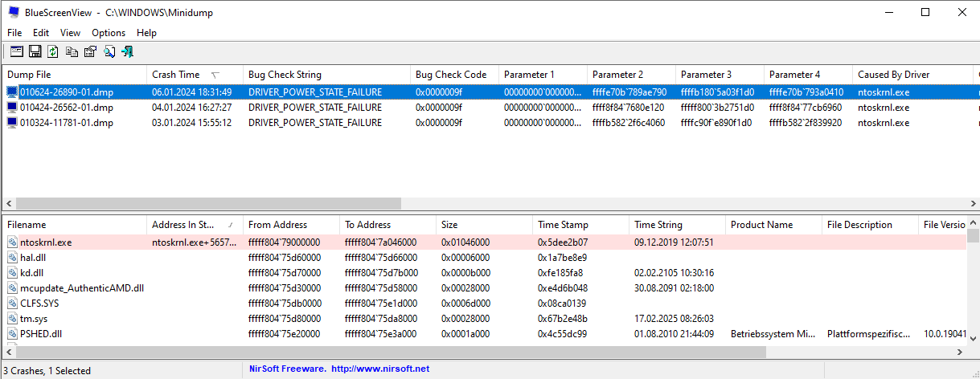This screenshot has height=379, width=980.
Task: Sort by the Filename column header
Action: point(75,225)
